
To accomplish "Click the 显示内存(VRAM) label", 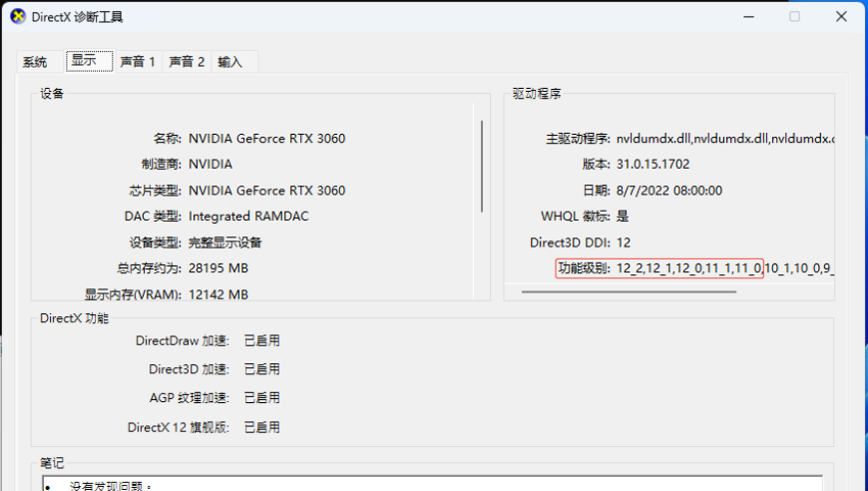I will coord(133,294).
